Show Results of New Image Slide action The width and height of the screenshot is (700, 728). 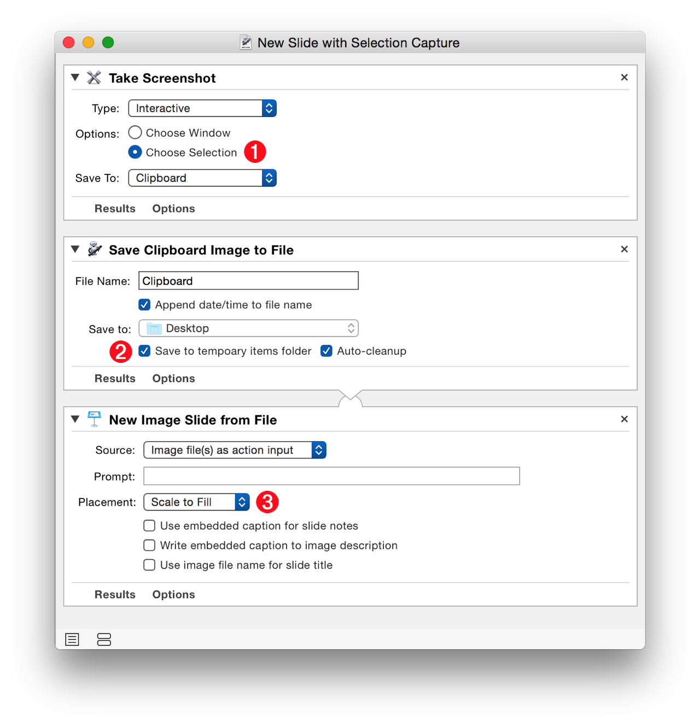click(x=115, y=595)
